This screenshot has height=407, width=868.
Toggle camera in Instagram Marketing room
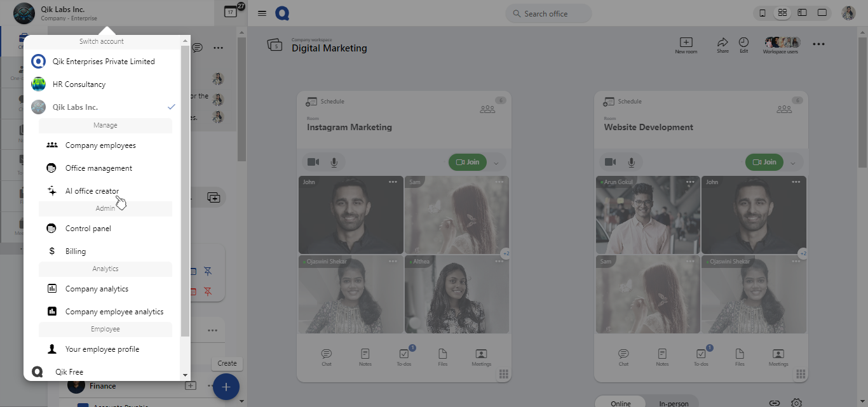coord(313,162)
